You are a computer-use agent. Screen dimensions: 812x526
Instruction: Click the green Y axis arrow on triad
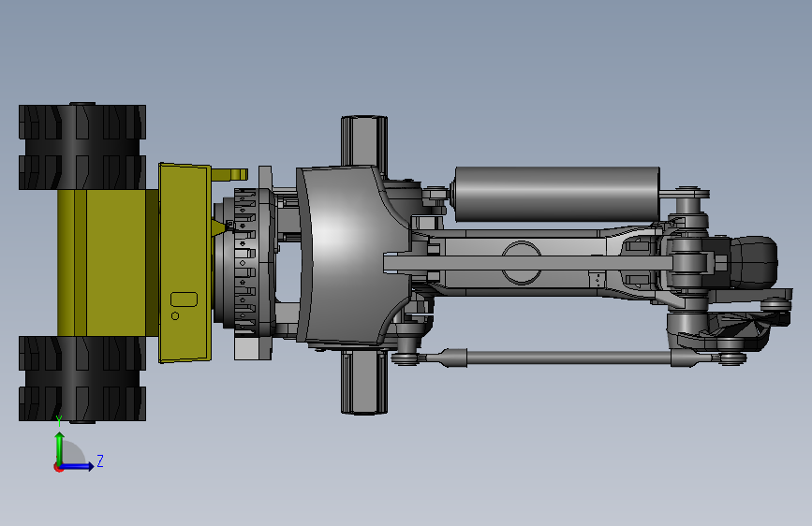[x=60, y=448]
